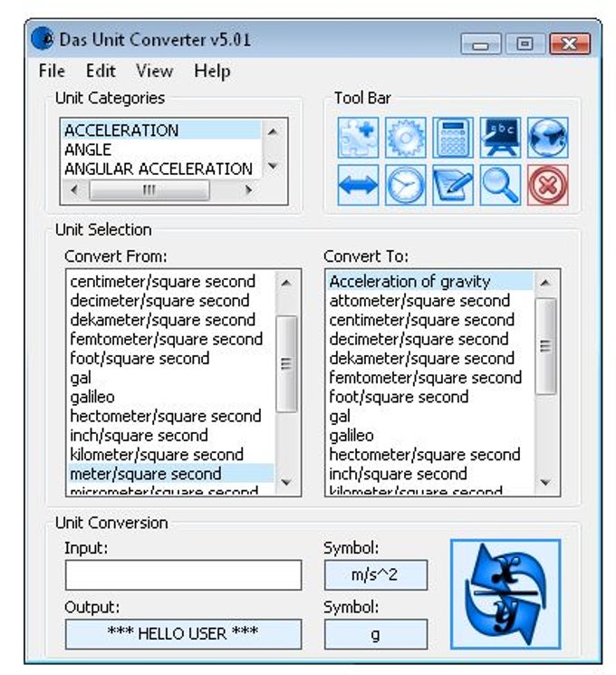This screenshot has height=675, width=616.
Task: Select dekameter/square second in Convert To
Action: [429, 359]
